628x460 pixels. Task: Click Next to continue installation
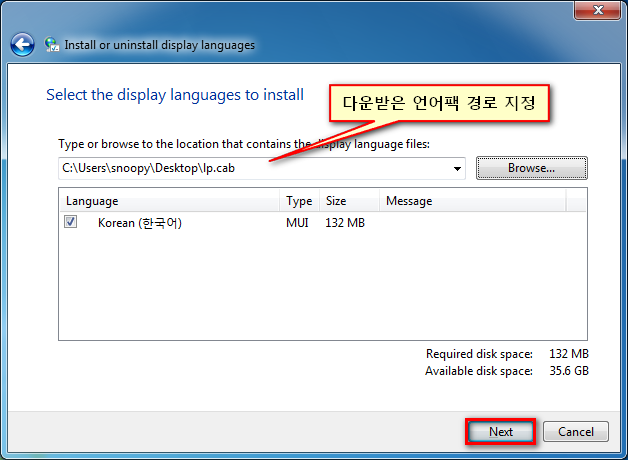[x=501, y=432]
